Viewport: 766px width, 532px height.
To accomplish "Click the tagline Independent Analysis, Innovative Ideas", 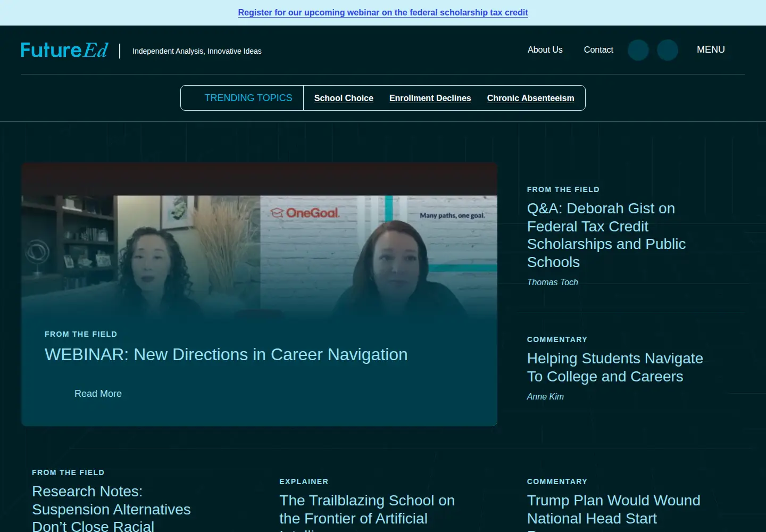I will coord(197,51).
